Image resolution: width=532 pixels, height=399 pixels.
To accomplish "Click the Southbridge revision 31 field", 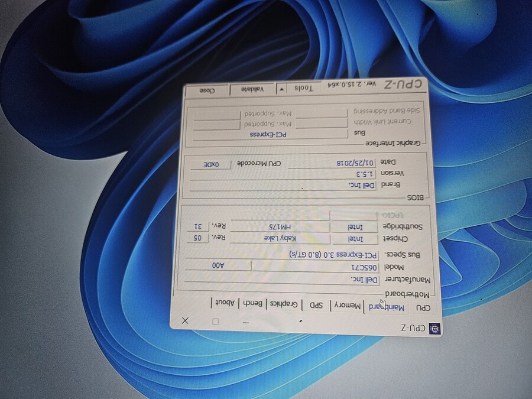I will click(198, 226).
